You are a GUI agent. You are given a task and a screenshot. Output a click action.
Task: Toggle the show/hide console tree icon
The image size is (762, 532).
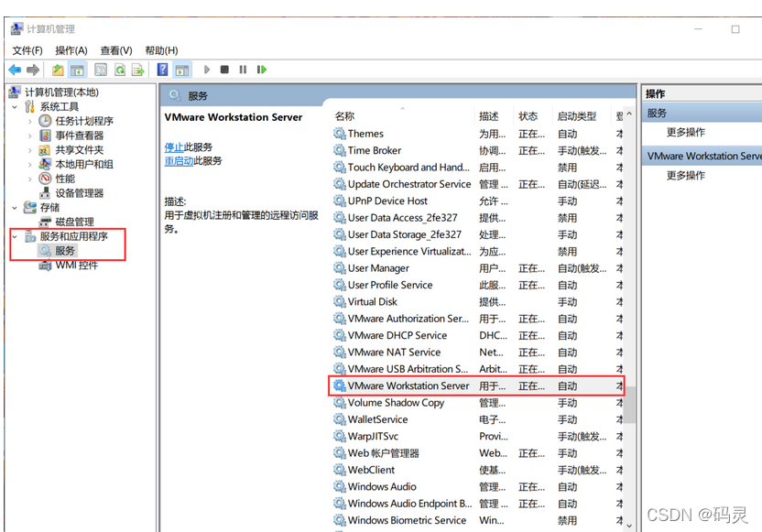78,70
